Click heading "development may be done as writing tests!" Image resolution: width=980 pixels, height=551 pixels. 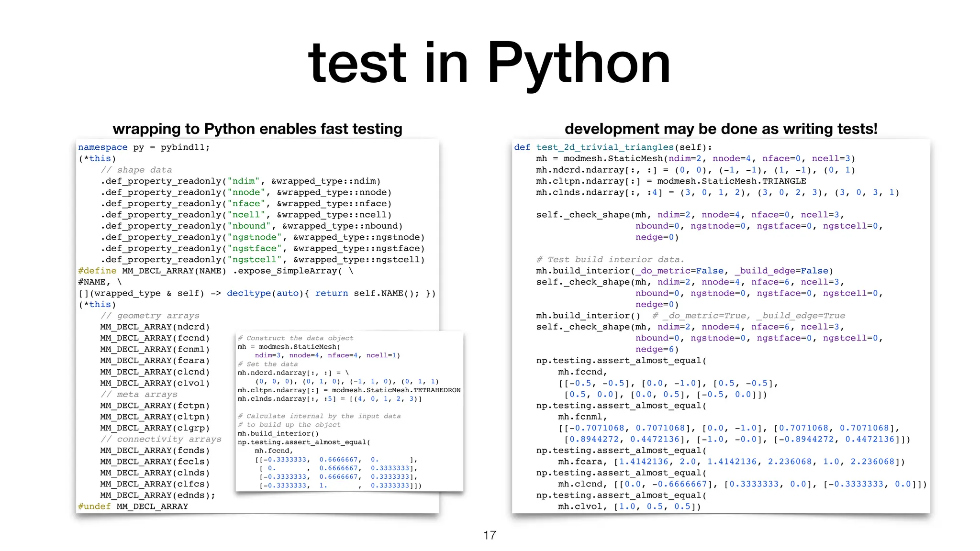(721, 129)
